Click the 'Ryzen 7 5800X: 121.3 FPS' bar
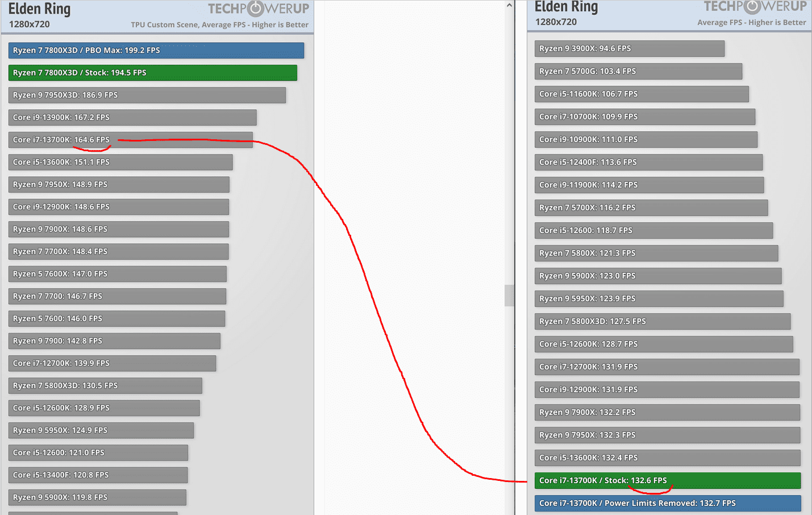 click(x=656, y=253)
